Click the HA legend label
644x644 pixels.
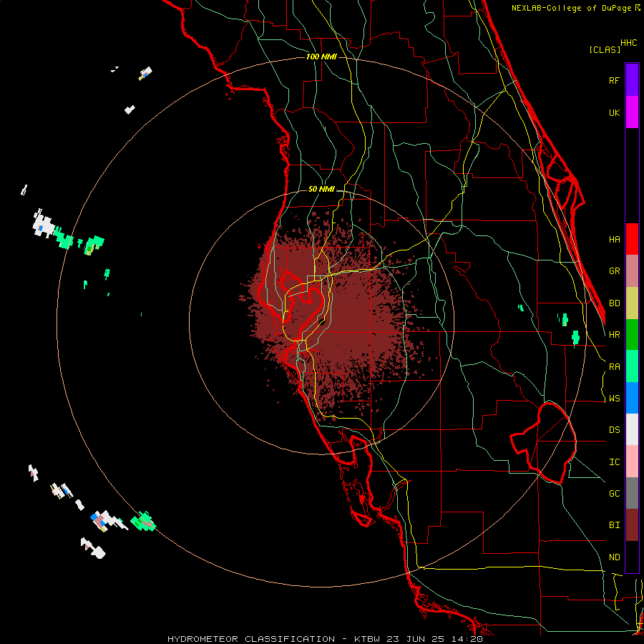[x=614, y=240]
